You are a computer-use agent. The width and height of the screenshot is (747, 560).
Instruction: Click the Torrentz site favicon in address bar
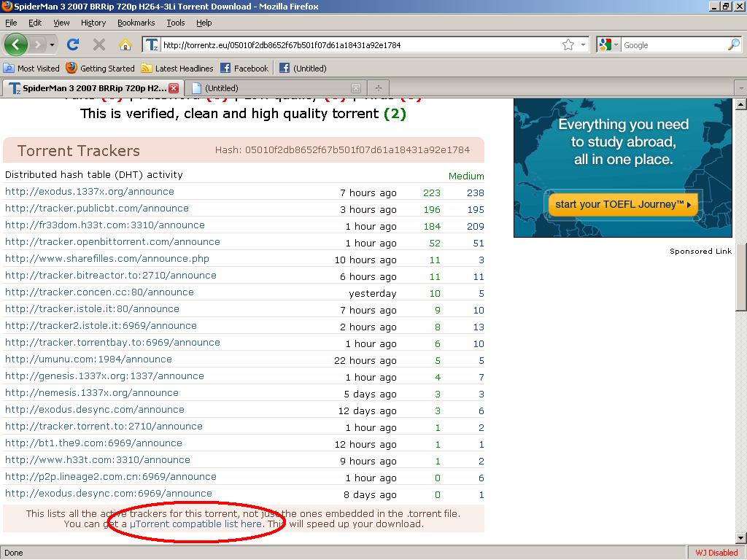152,44
